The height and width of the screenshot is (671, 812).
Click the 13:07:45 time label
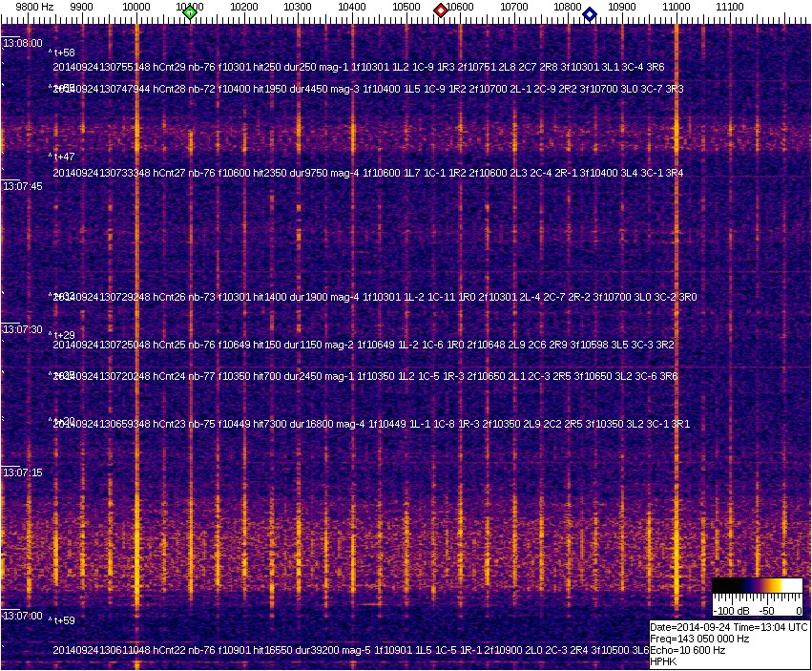coord(22,186)
